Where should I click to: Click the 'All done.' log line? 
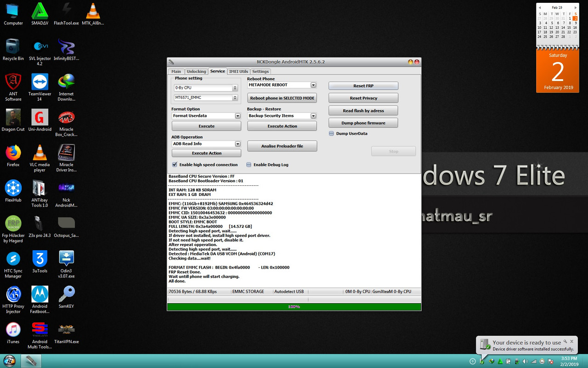(x=177, y=281)
